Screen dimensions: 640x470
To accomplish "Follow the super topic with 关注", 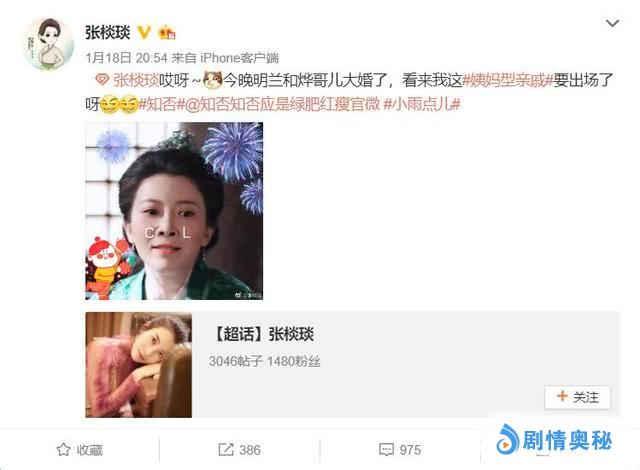I will point(577,397).
